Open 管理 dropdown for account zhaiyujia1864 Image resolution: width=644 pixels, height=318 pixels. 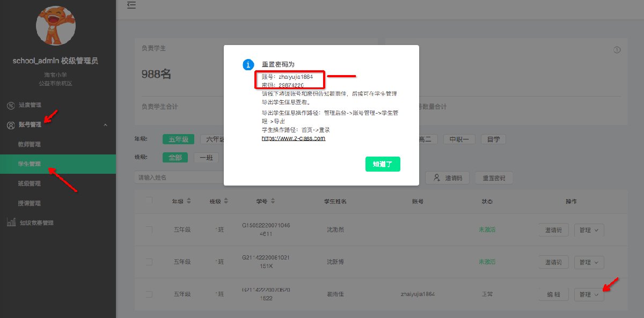pyautogui.click(x=589, y=294)
